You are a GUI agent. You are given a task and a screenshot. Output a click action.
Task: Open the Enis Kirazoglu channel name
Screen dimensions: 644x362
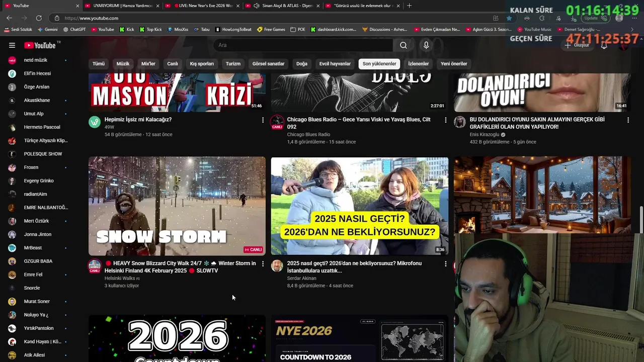[485, 135]
